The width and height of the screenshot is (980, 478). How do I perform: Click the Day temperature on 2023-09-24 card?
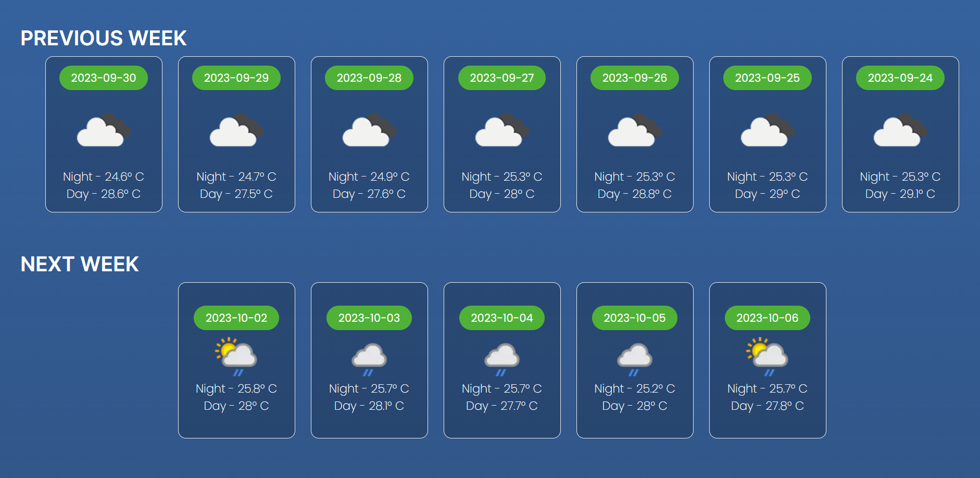pyautogui.click(x=900, y=194)
